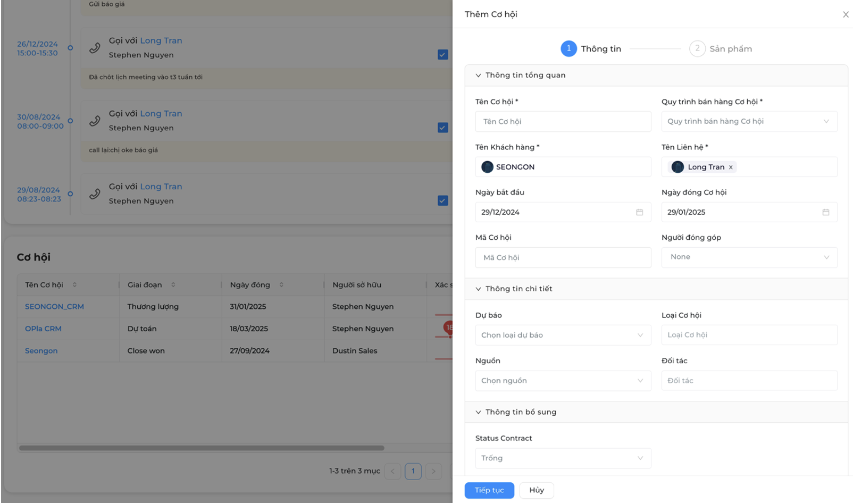Open Quy trình bán hàng Cơ hội dropdown
Screen dimensions: 853x504
coord(749,121)
